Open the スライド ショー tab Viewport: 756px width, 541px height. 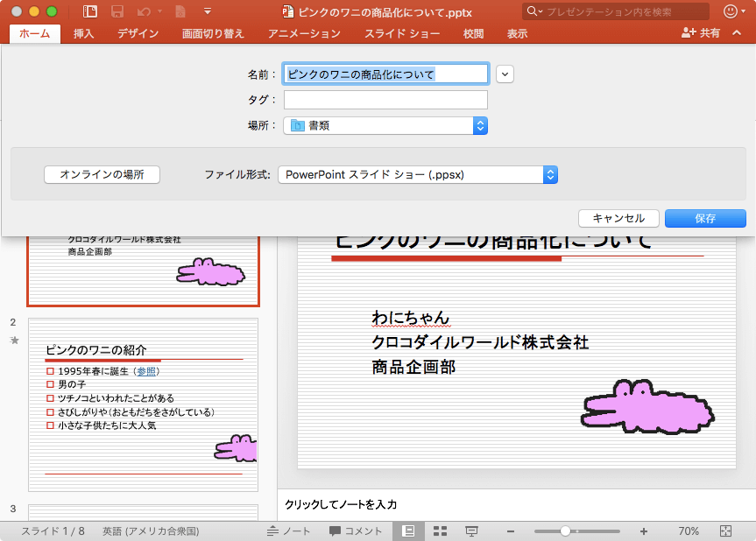coord(402,33)
